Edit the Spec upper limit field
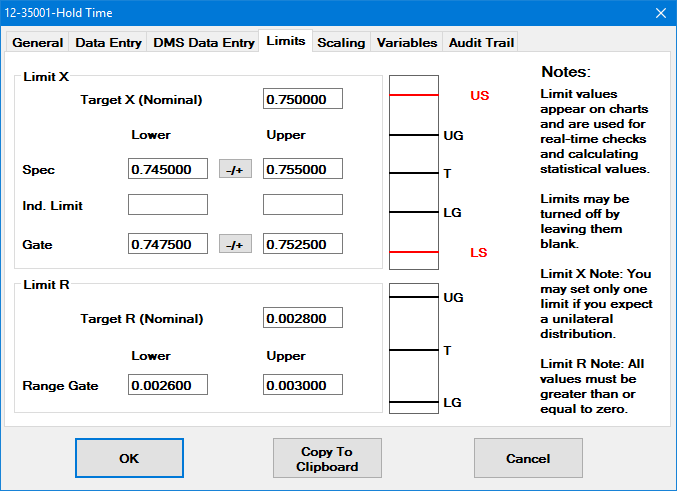The width and height of the screenshot is (677, 491). click(302, 169)
